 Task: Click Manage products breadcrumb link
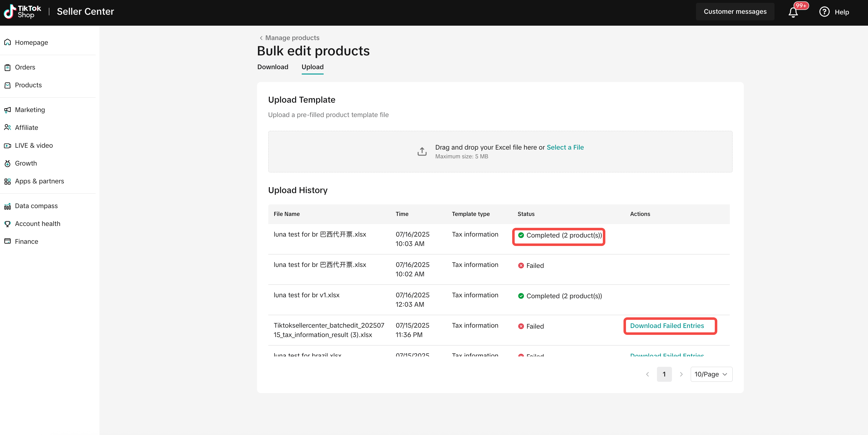[x=292, y=38]
